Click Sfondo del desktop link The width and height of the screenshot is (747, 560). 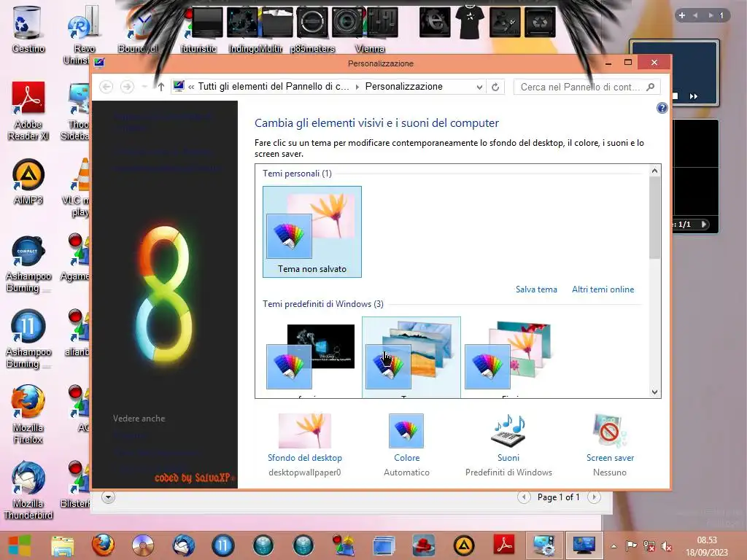pyautogui.click(x=305, y=458)
